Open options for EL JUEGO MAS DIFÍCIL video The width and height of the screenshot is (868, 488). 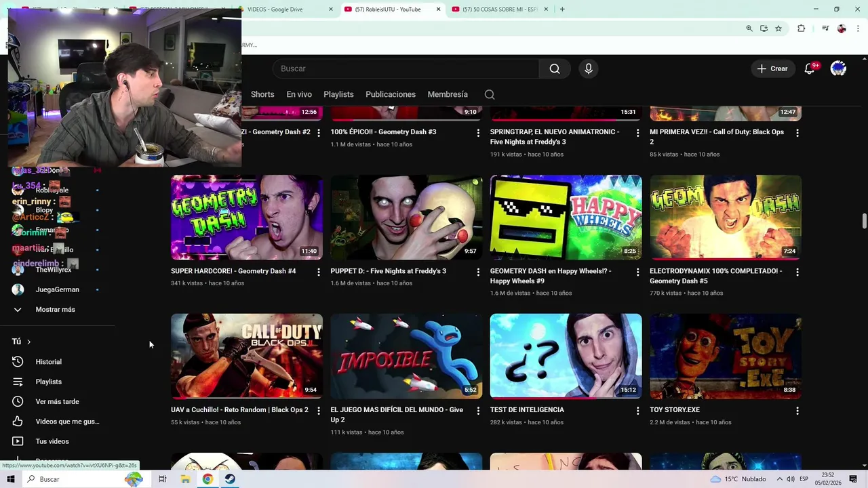tap(478, 411)
